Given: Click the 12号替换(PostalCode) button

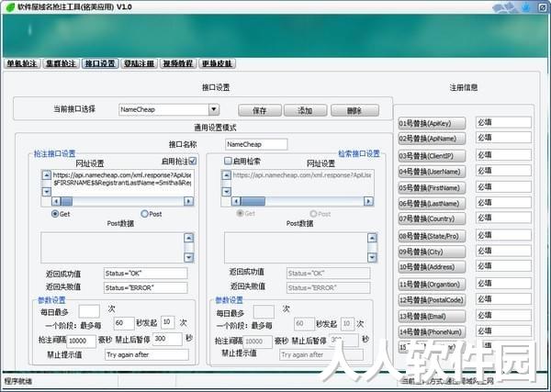Looking at the screenshot, I should (x=432, y=300).
